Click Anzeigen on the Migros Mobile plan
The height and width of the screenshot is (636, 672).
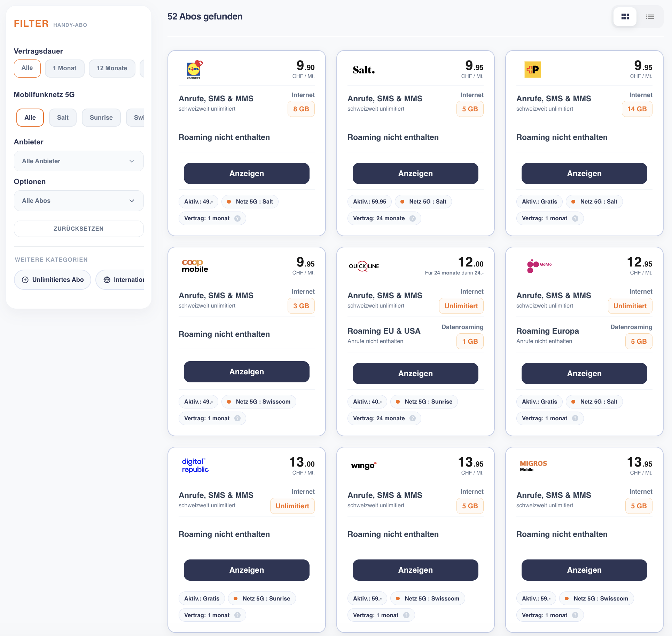pyautogui.click(x=584, y=570)
